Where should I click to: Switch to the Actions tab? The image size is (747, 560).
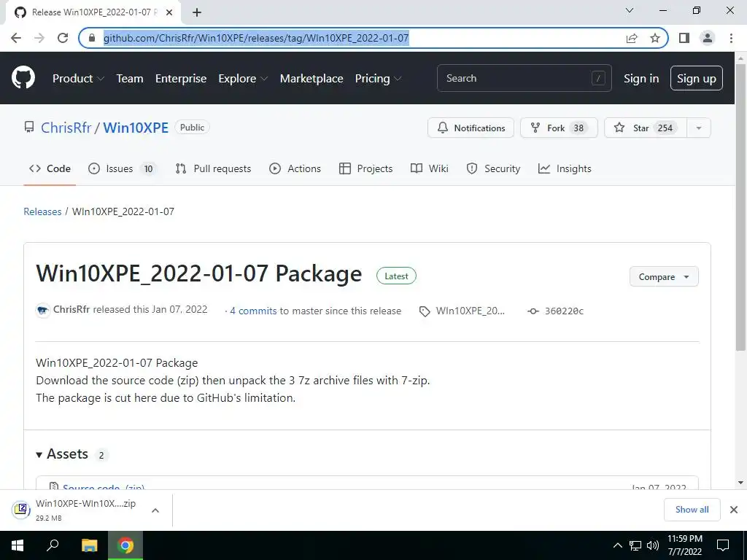tap(295, 168)
